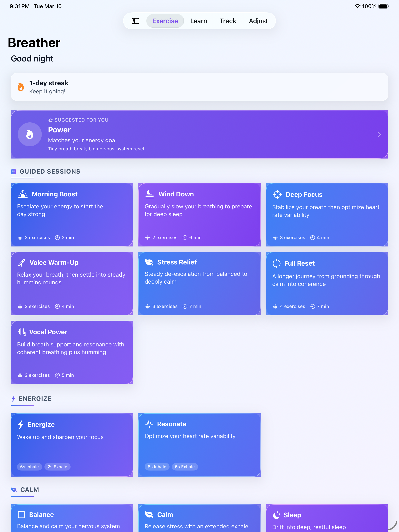Open the Wind Down session card
Viewport: 399px width, 532px height.
point(199,215)
